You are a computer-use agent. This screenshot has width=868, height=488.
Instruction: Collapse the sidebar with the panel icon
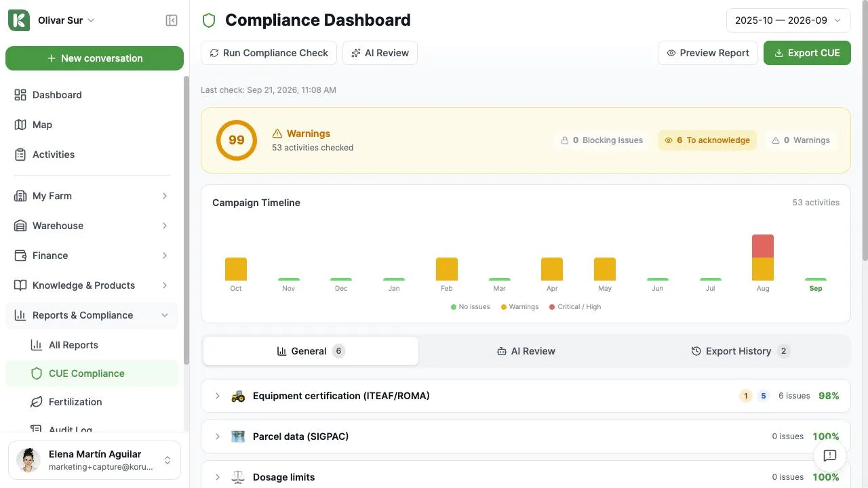[172, 20]
